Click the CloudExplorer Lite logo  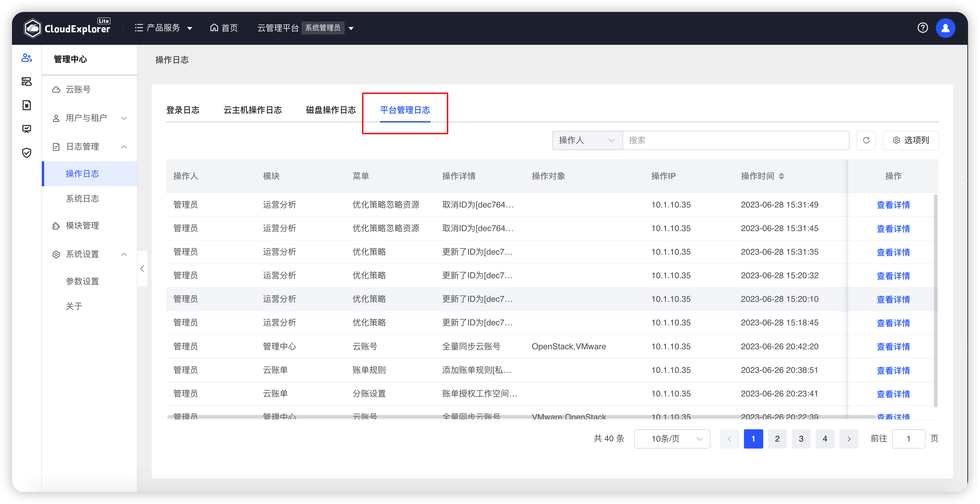67,28
